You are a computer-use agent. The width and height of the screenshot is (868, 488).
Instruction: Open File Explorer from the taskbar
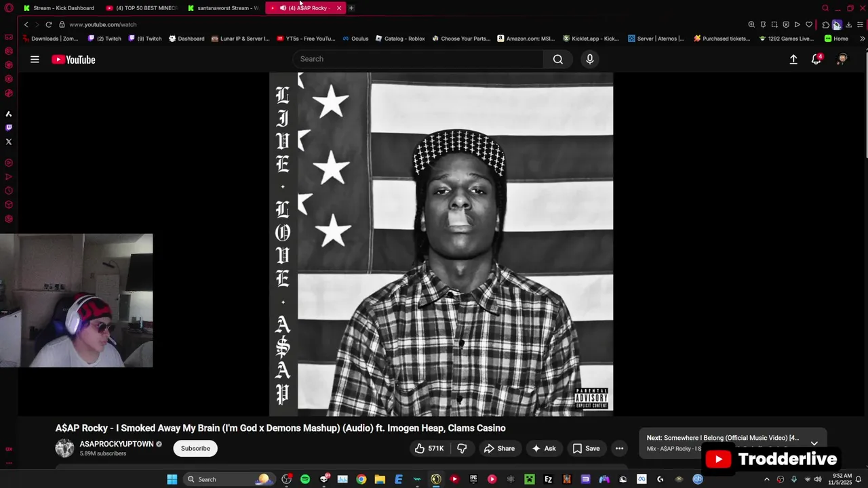tap(380, 479)
